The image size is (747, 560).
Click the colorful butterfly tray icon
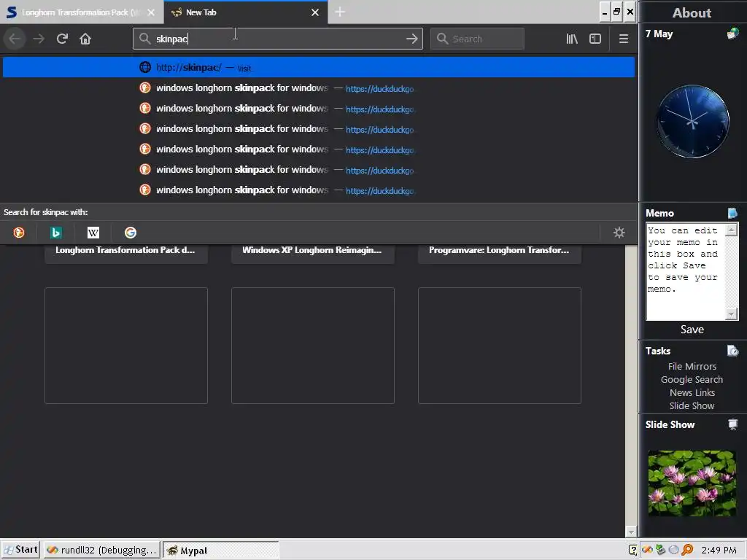647,550
